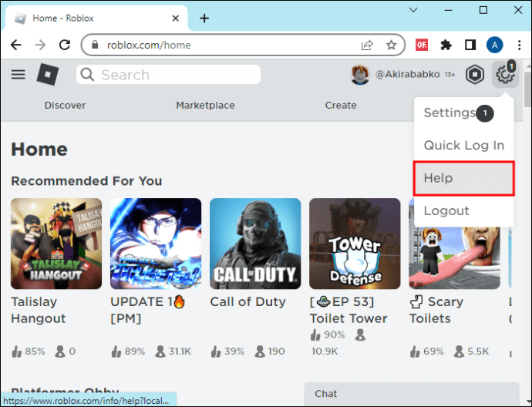This screenshot has width=532, height=407.
Task: Open the Create navigation link
Action: pyautogui.click(x=341, y=105)
